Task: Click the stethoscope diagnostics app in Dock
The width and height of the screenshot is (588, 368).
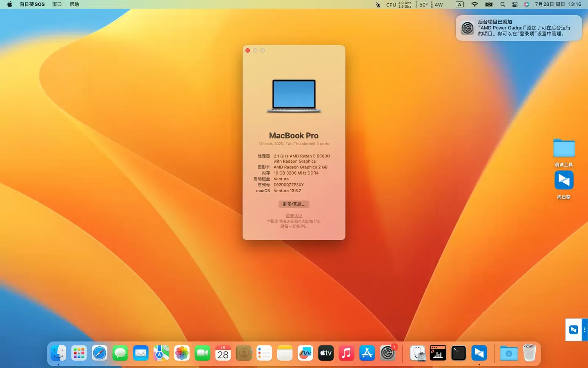Action: pos(417,353)
